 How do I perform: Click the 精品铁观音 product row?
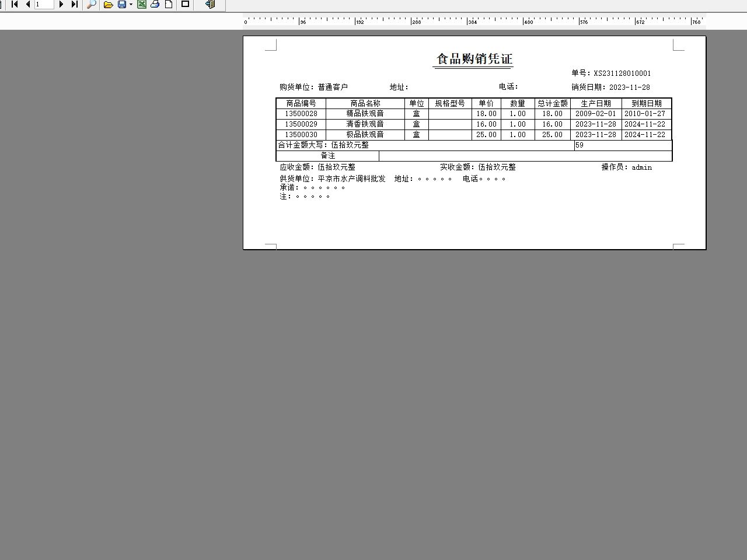(x=368, y=114)
